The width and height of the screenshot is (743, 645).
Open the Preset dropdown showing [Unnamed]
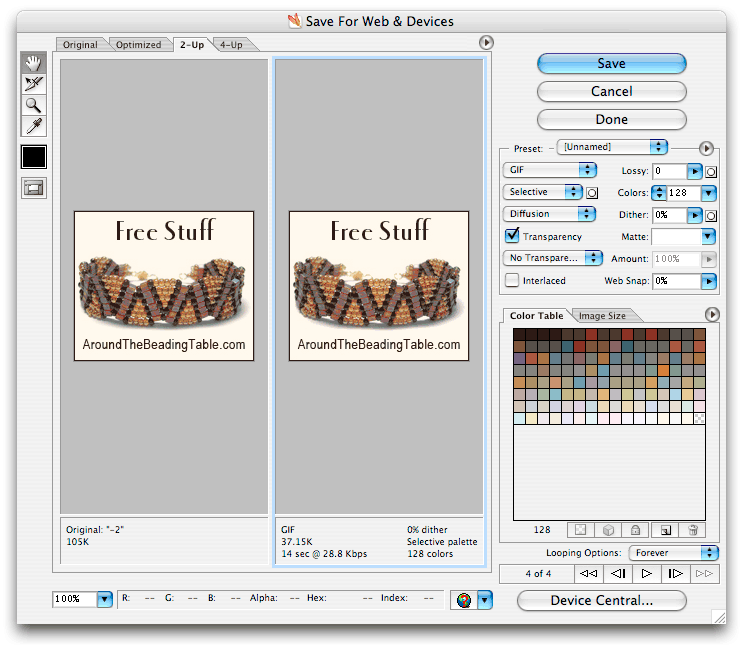[612, 147]
